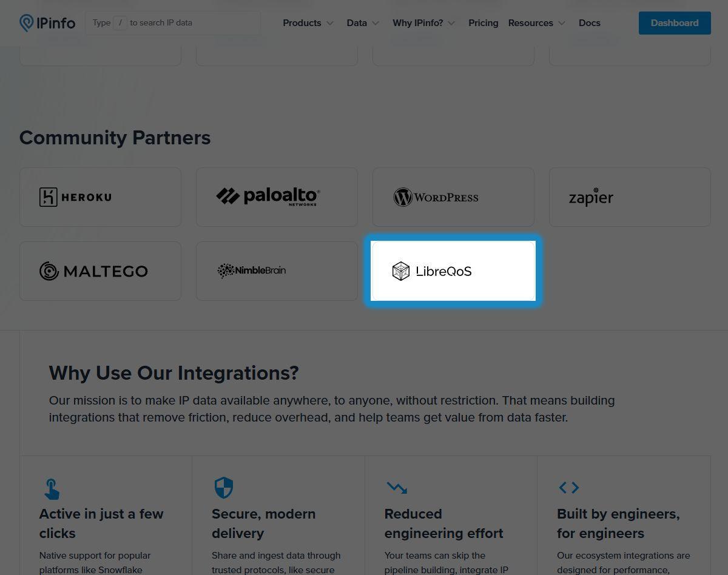This screenshot has width=728, height=575.
Task: Open the Zapier partner card
Action: (x=630, y=197)
